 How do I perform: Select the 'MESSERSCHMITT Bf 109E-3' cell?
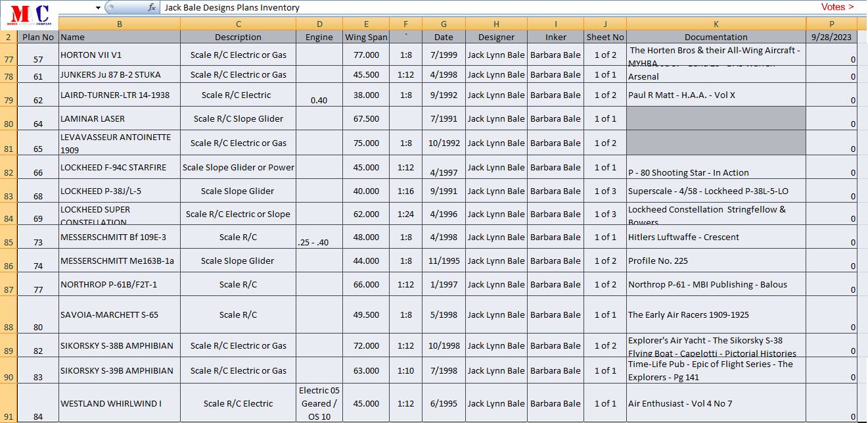tap(120, 237)
